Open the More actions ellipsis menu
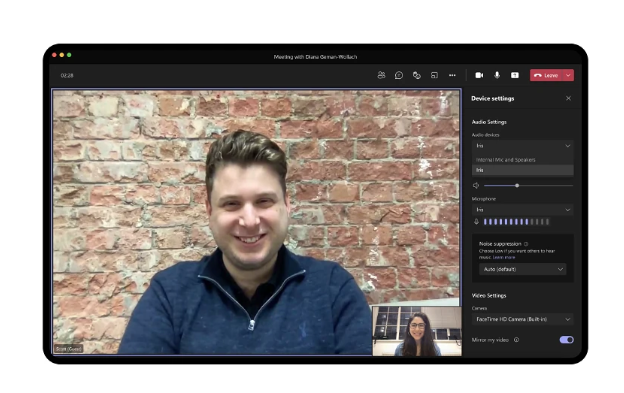 pyautogui.click(x=452, y=75)
